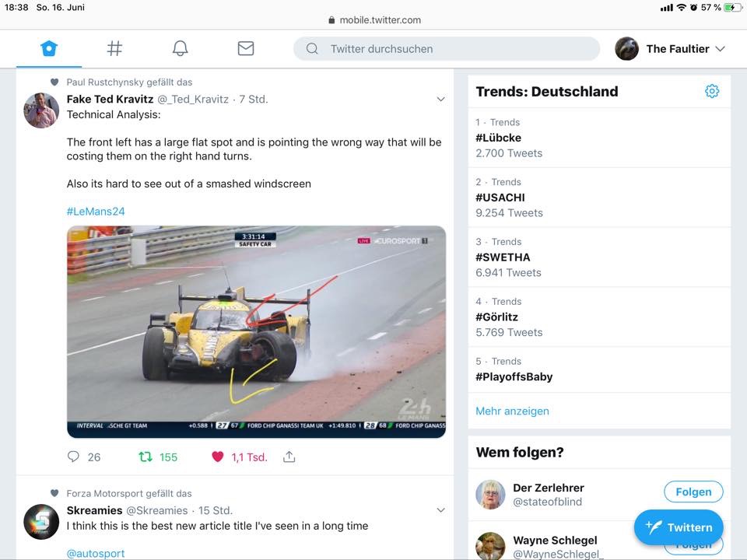The width and height of the screenshot is (747, 560).
Task: Open the Notifications bell tab
Action: coord(180,48)
